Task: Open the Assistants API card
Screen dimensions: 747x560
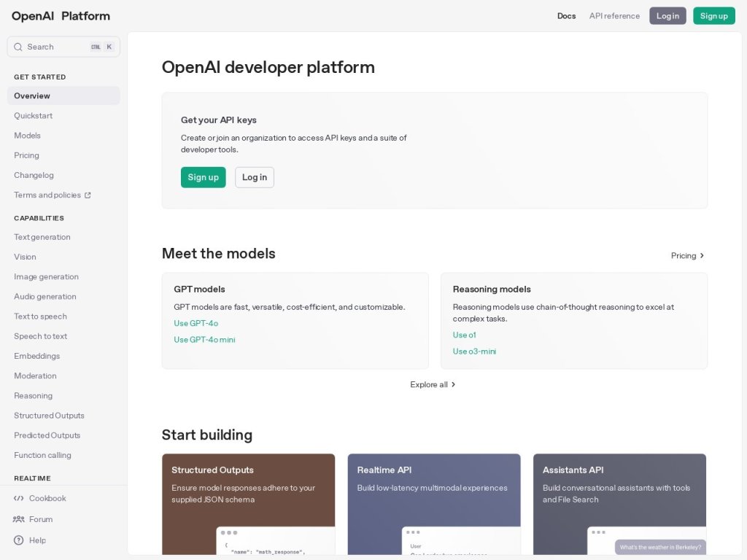Action: pyautogui.click(x=619, y=504)
